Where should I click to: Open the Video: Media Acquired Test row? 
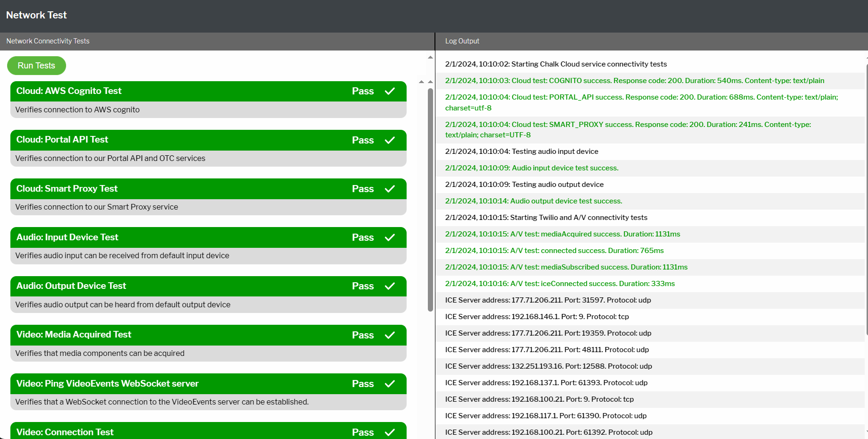point(74,335)
